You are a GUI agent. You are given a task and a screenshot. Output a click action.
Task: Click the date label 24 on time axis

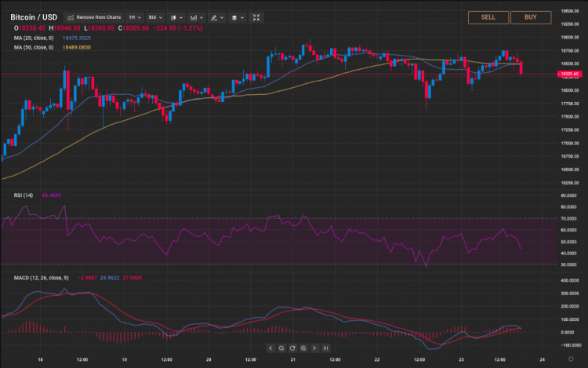pyautogui.click(x=543, y=359)
